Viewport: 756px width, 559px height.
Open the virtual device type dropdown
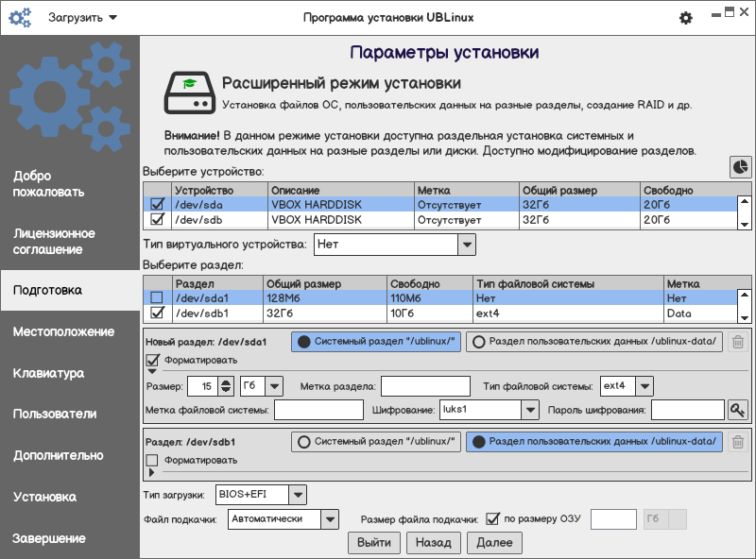(x=466, y=245)
